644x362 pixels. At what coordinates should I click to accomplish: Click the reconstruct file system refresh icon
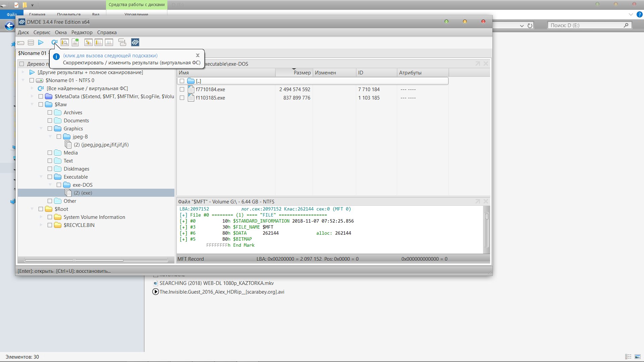click(54, 43)
